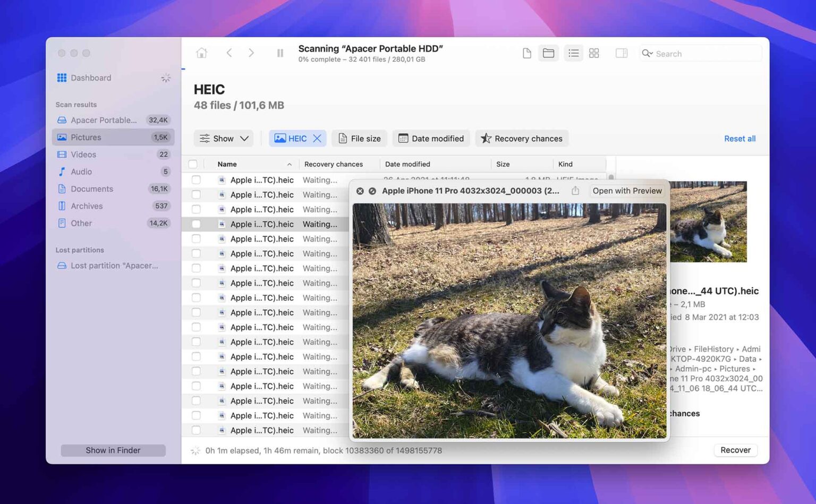816x504 pixels.
Task: Click Show in Finder button
Action: point(113,450)
